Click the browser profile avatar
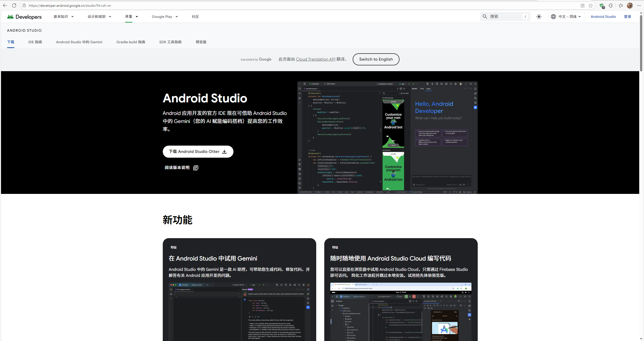 click(x=630, y=6)
